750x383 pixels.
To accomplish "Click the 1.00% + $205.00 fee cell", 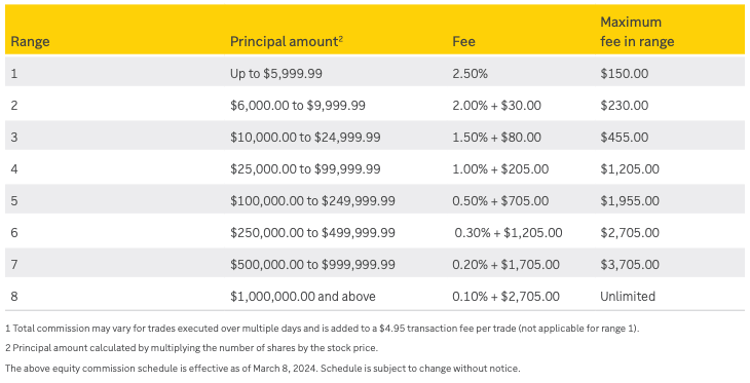I will (x=500, y=169).
